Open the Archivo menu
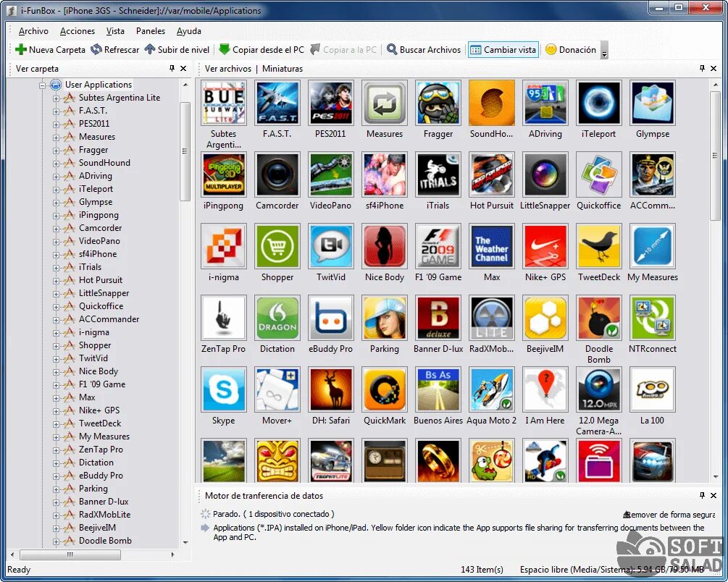 click(33, 31)
